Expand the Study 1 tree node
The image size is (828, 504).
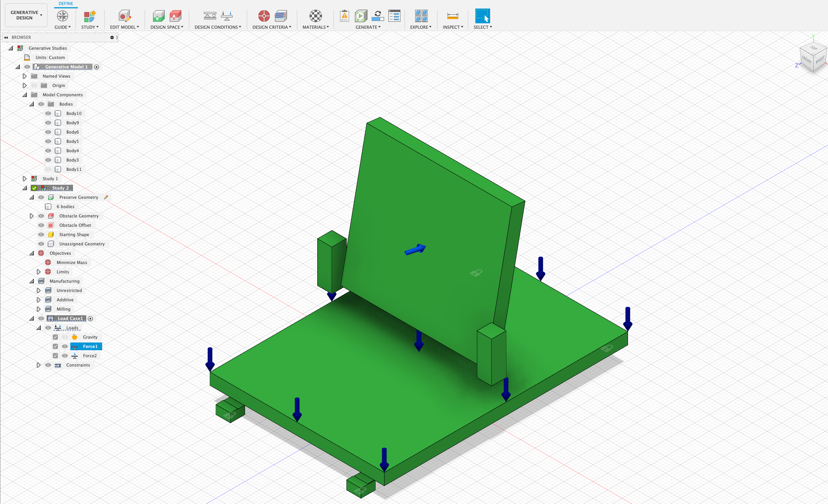pyautogui.click(x=24, y=179)
